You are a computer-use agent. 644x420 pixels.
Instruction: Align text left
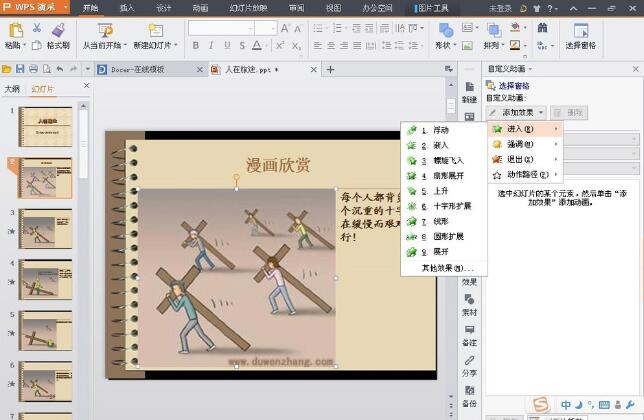pos(317,46)
